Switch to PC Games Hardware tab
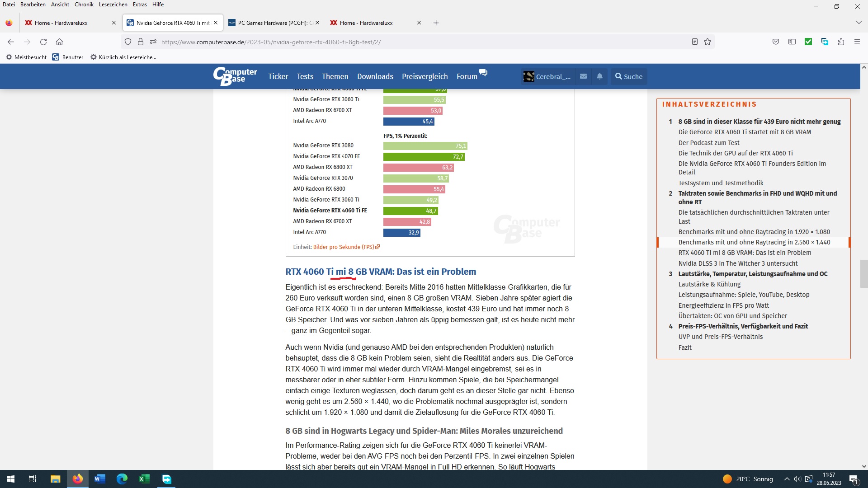Screen dimensions: 868x488 (274, 23)
